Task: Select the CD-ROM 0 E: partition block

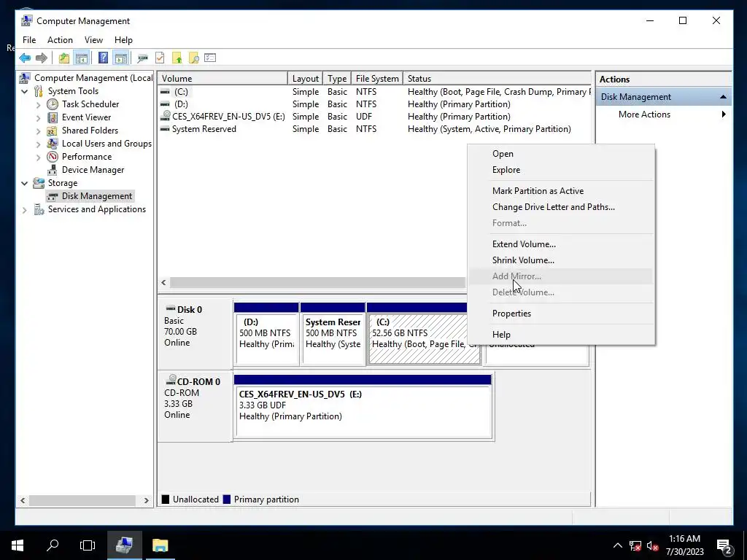Action: 363,407
